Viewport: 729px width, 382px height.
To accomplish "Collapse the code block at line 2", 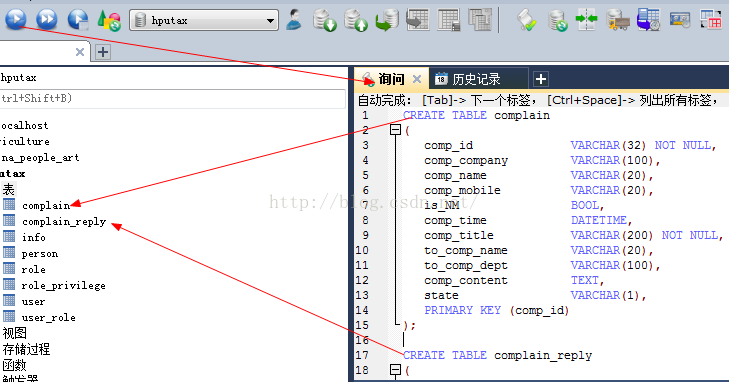I will pos(395,130).
